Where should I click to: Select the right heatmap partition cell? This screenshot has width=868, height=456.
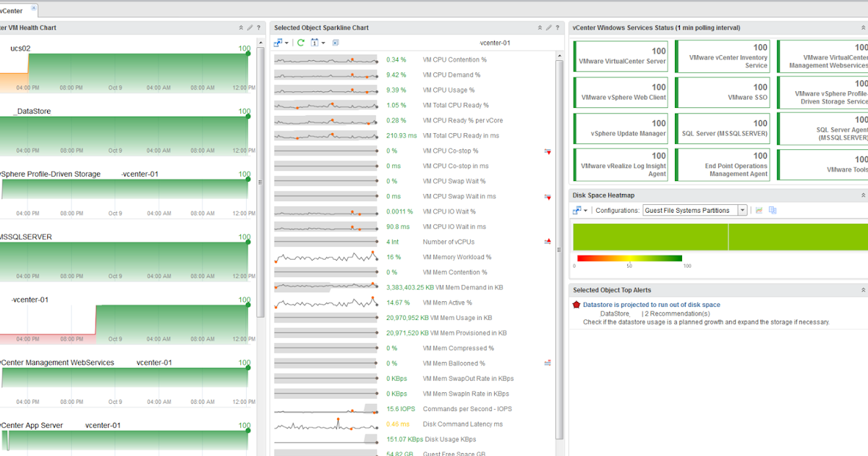(x=799, y=237)
